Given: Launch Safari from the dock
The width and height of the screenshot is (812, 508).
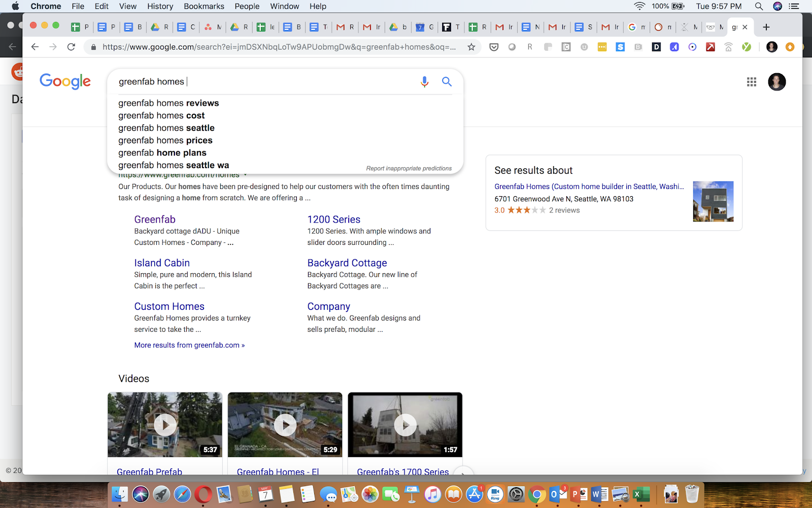Looking at the screenshot, I should (x=182, y=494).
